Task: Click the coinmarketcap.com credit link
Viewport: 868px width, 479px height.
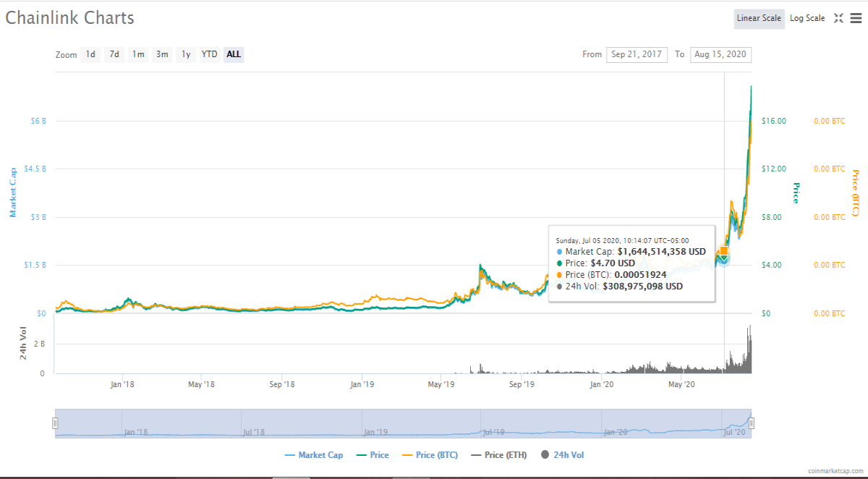Action: [x=837, y=470]
